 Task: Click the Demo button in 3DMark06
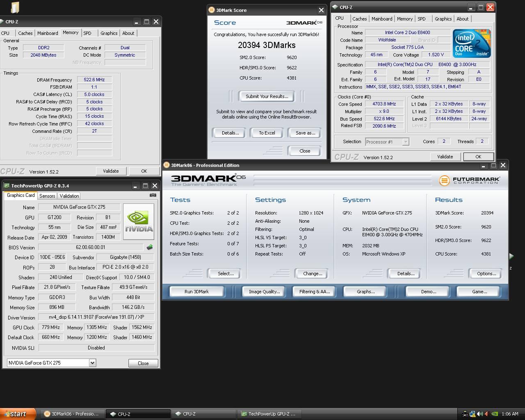428,292
